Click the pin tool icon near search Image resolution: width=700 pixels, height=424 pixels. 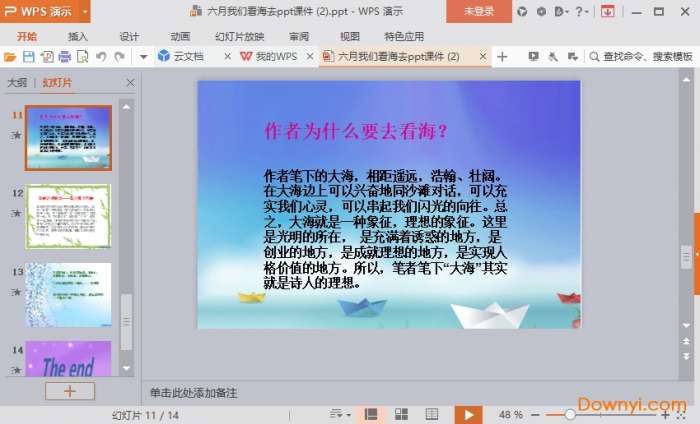553,57
